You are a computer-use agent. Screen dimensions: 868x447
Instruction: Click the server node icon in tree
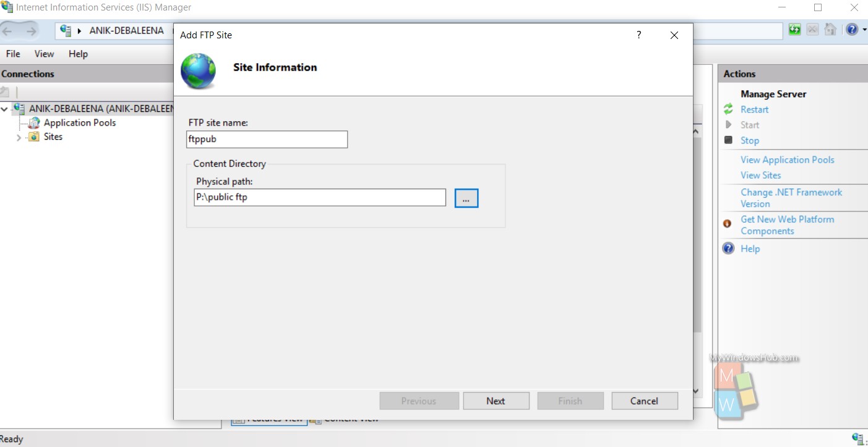[x=19, y=109]
